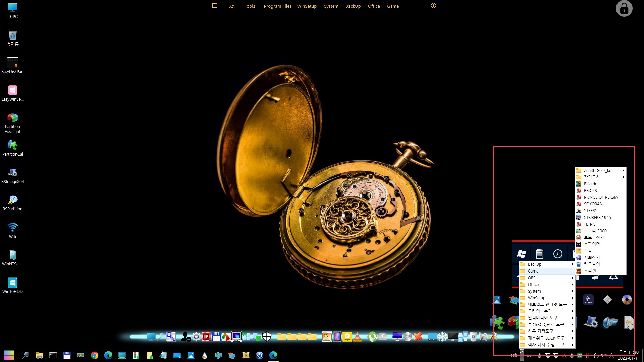Viewport: 644px width, 362px height.
Task: Launch EasyWinSetup desktop shortcut
Action: [x=12, y=93]
